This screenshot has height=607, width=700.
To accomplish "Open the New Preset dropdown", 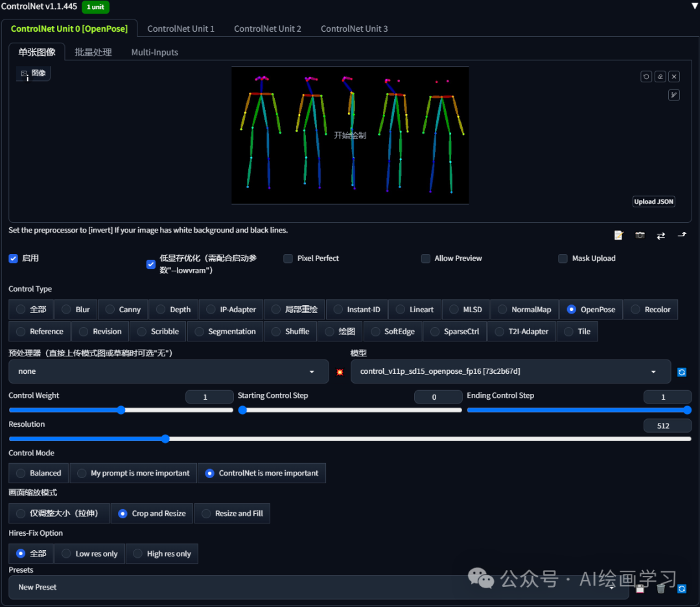I will pos(318,587).
